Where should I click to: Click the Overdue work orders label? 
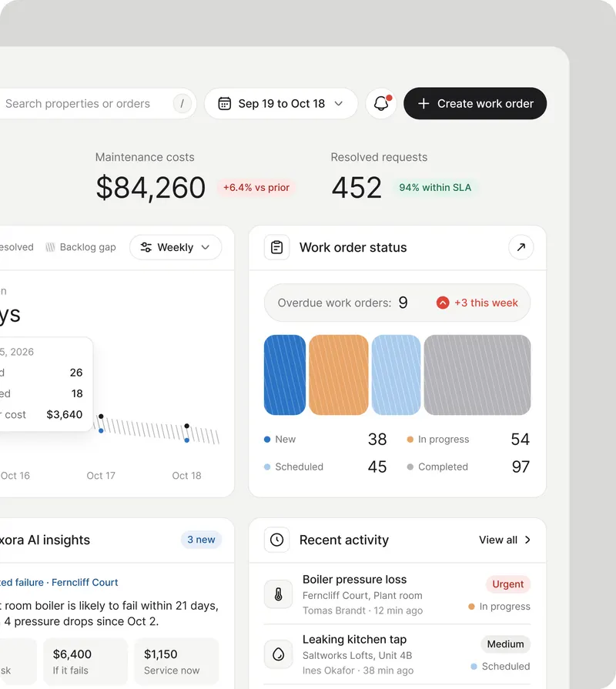[334, 303]
